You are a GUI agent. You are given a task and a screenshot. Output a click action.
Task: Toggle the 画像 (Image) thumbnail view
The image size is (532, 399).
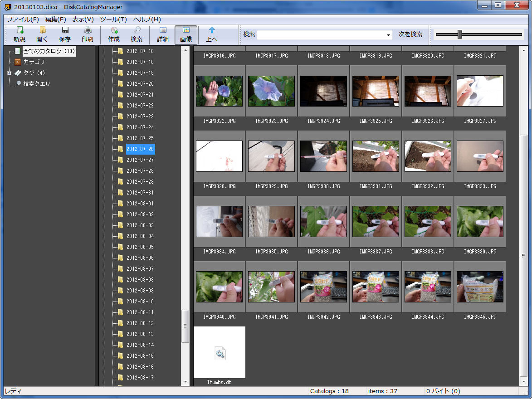[x=186, y=30]
